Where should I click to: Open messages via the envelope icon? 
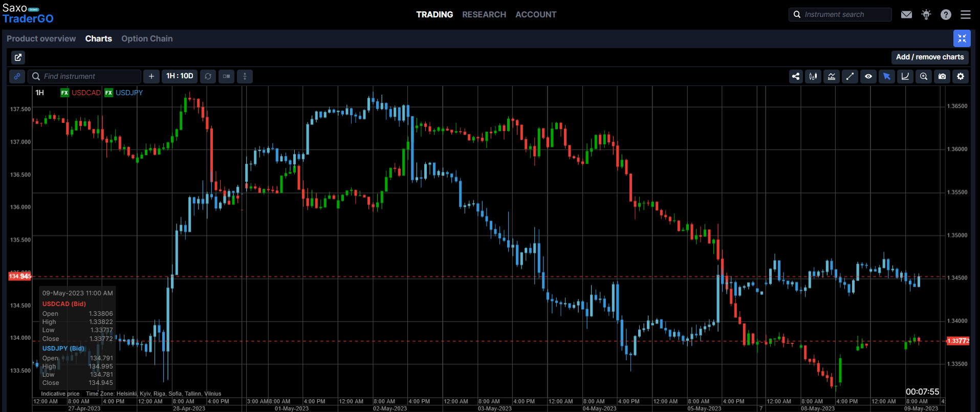coord(906,15)
